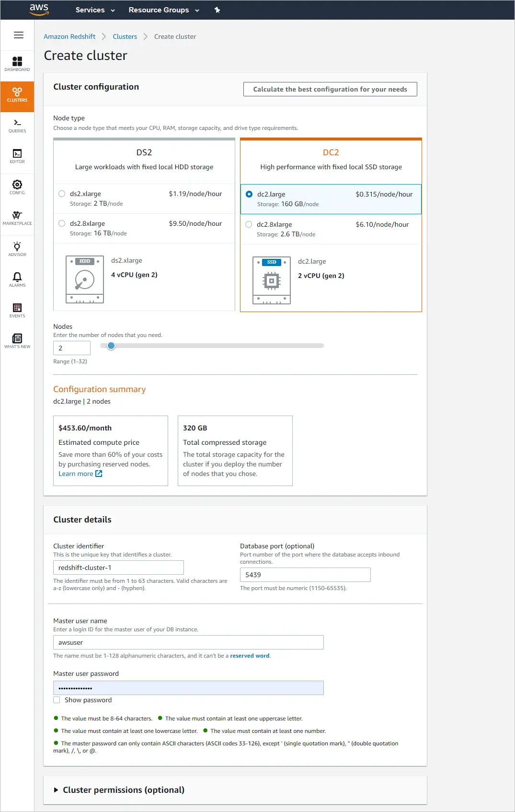Viewport: 515px width, 812px height.
Task: Open the Config sidebar section
Action: (x=17, y=187)
